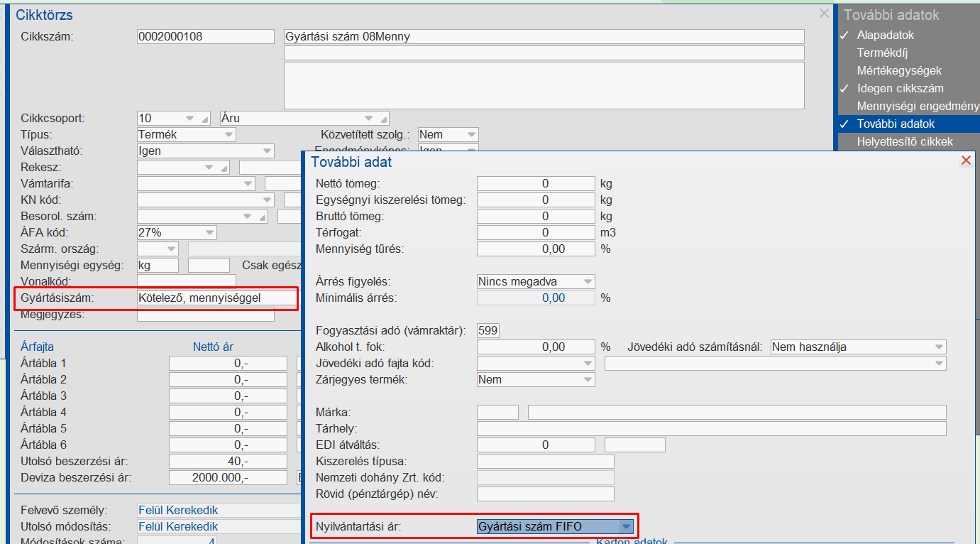Open the Áru group name dropdown
Image resolution: width=980 pixels, height=544 pixels.
click(368, 119)
